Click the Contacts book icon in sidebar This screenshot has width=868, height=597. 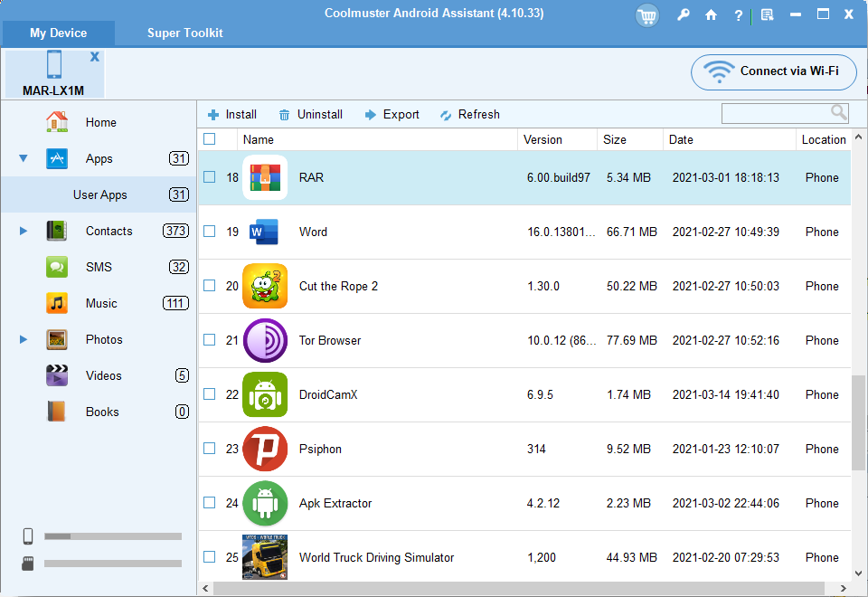[57, 231]
